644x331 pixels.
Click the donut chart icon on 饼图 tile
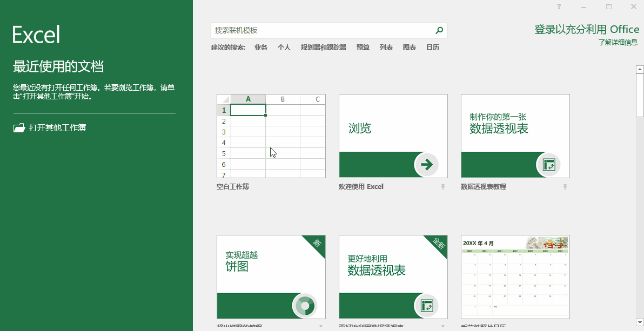coord(305,306)
